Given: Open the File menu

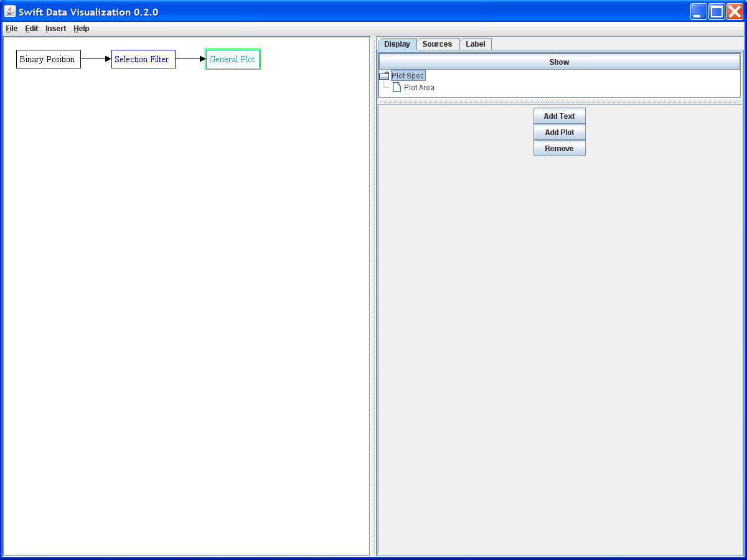Looking at the screenshot, I should [x=12, y=29].
